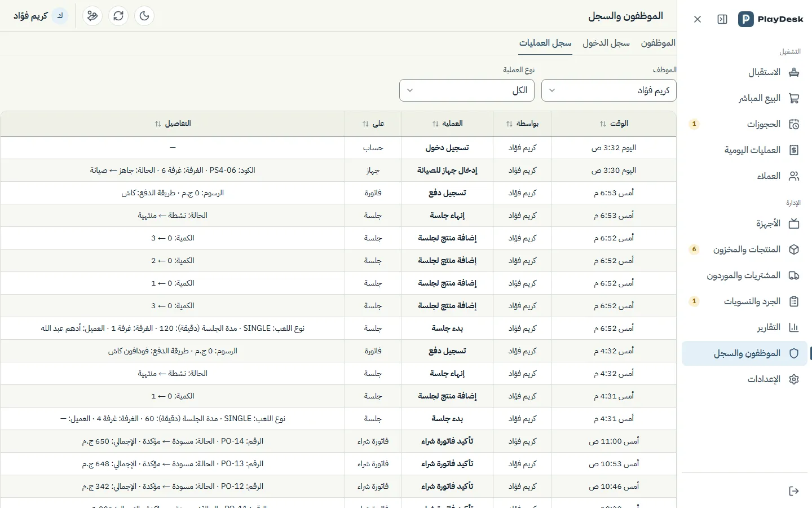
Task: Sort by العملية column header
Action: [x=447, y=124]
